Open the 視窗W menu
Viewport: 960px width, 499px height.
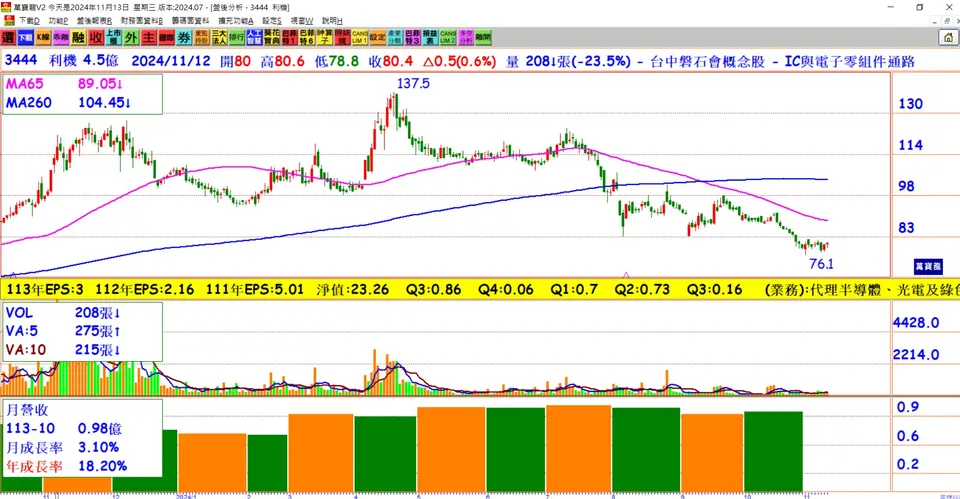(x=301, y=21)
